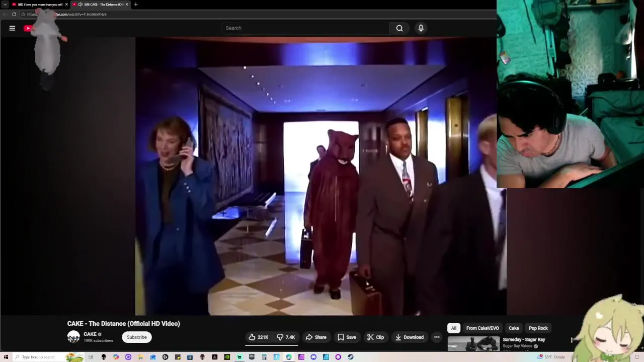Screen dimensions: 644x362
Task: Open options menu for Someday video
Action: click(572, 340)
